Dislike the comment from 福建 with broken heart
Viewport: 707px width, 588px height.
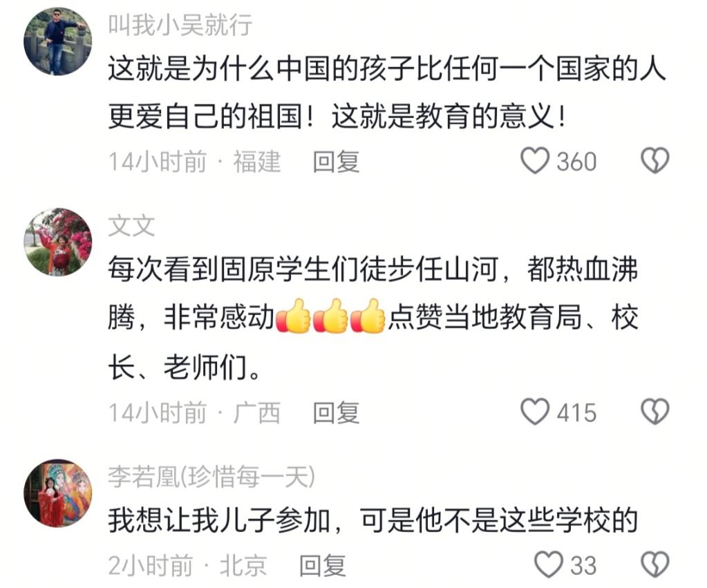click(x=654, y=161)
